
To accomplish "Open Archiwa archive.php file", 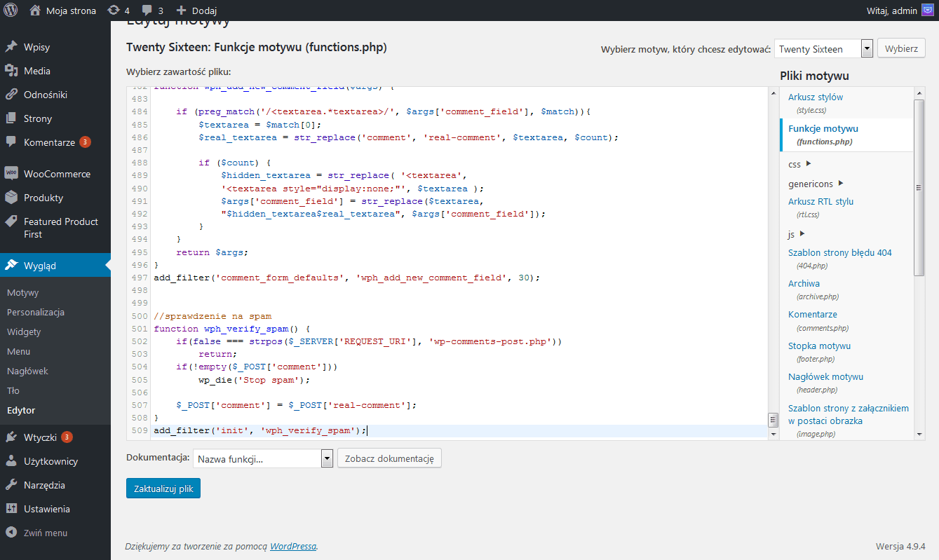I will pos(804,283).
